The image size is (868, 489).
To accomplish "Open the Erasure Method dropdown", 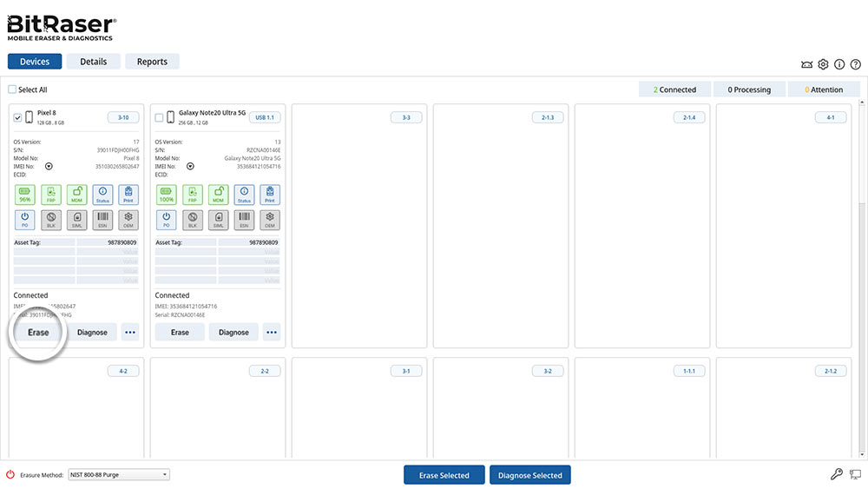I will coord(118,474).
